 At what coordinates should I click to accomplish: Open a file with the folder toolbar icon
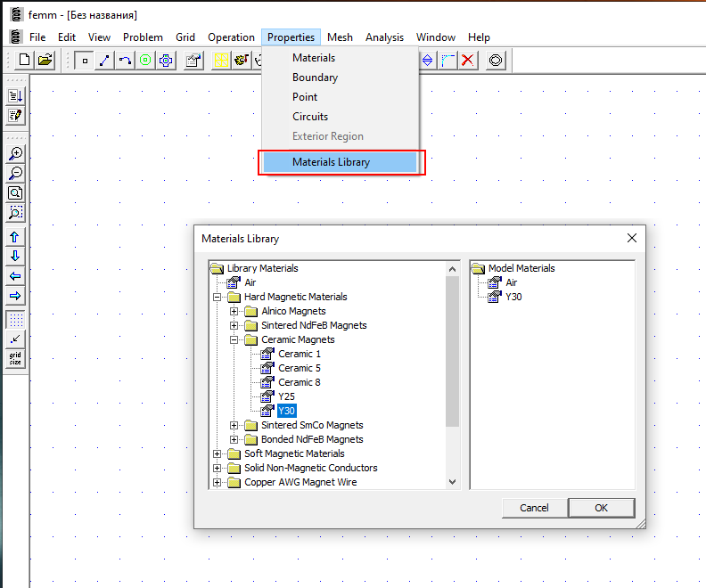pos(45,60)
